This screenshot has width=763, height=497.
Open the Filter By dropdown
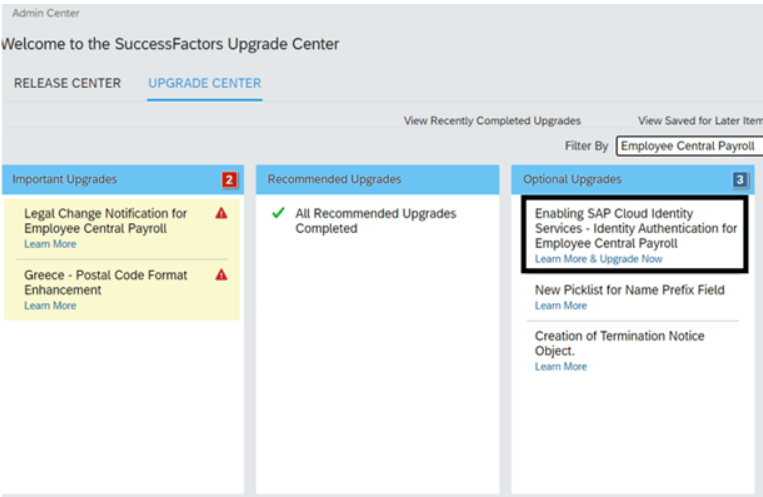(689, 146)
